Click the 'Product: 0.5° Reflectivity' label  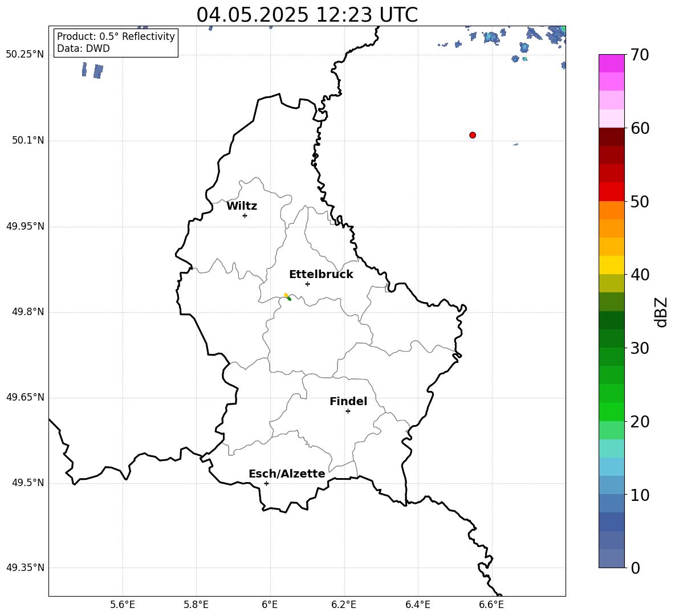click(x=116, y=36)
